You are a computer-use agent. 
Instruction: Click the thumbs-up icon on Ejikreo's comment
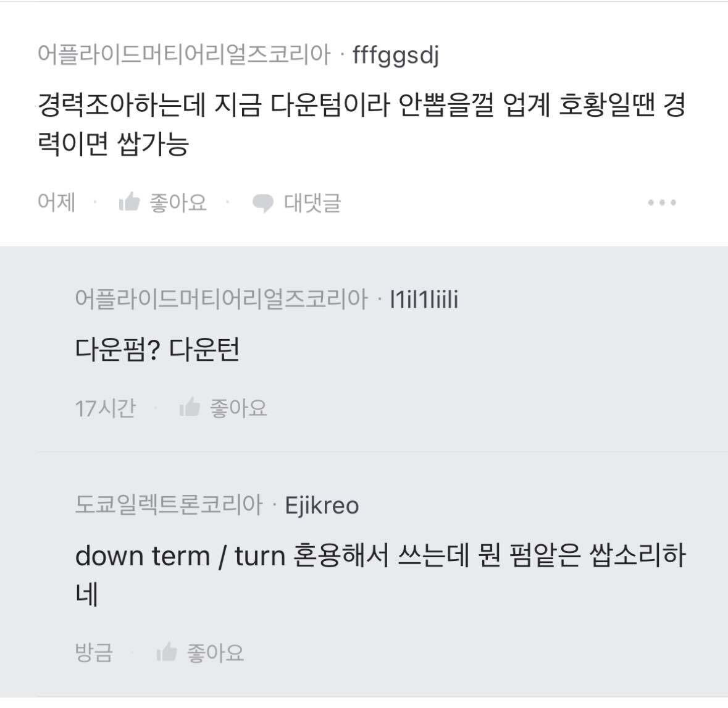167,652
